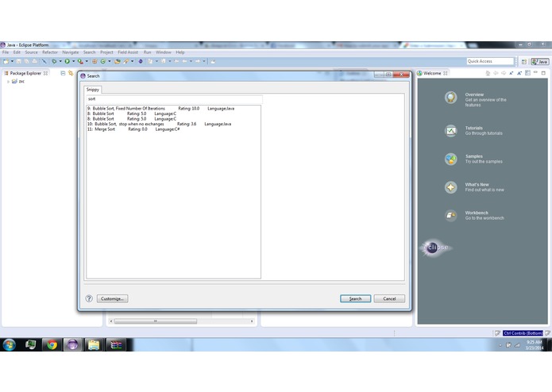Click the Debug bug icon in toolbar
Image resolution: width=552 pixels, height=392 pixels.
(x=54, y=61)
